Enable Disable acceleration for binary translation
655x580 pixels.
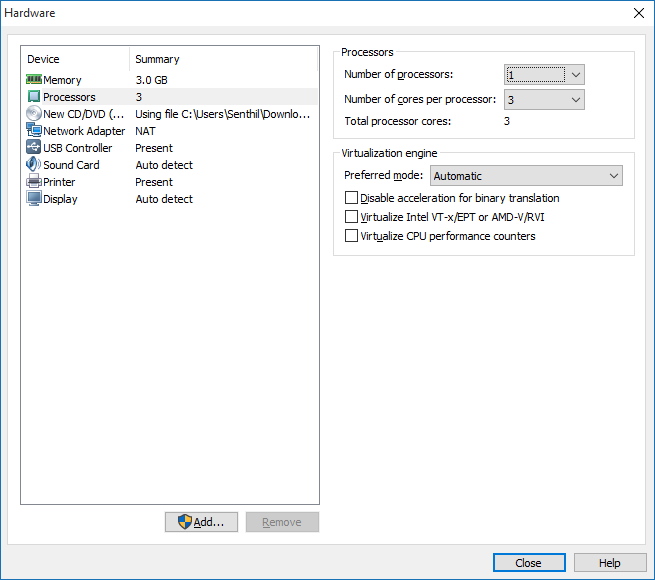click(351, 198)
